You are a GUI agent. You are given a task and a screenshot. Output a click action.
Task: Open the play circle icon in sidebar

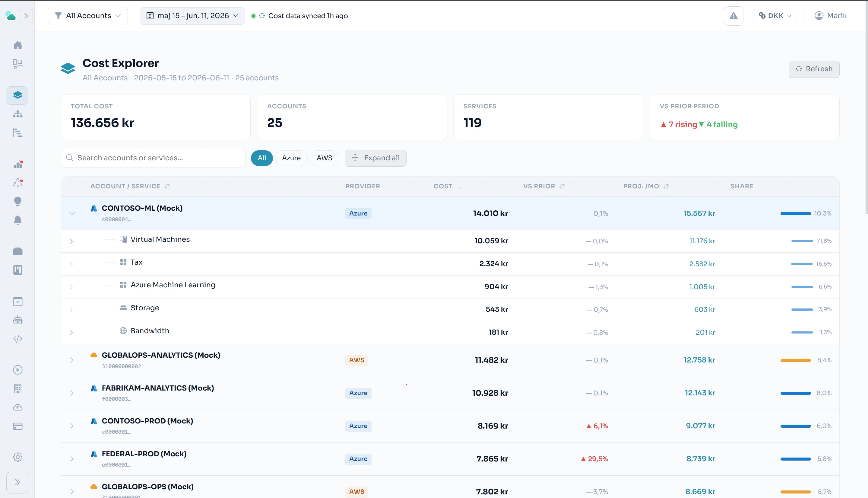point(17,370)
